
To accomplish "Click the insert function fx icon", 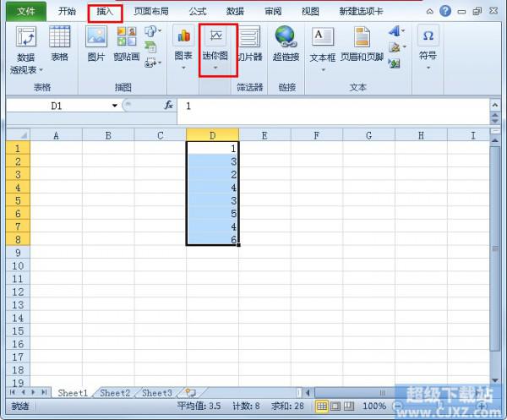I will point(168,106).
